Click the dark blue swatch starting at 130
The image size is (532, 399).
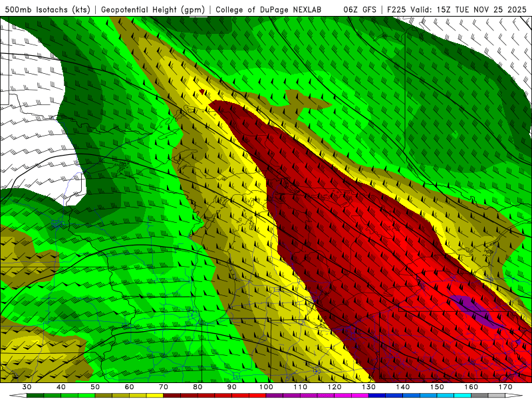click(x=377, y=396)
